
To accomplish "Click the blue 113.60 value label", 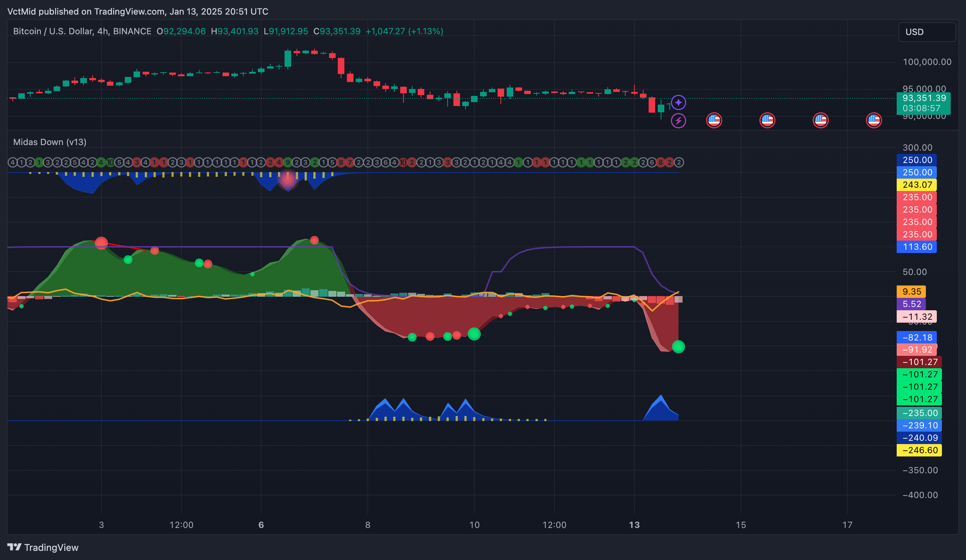I will 916,247.
